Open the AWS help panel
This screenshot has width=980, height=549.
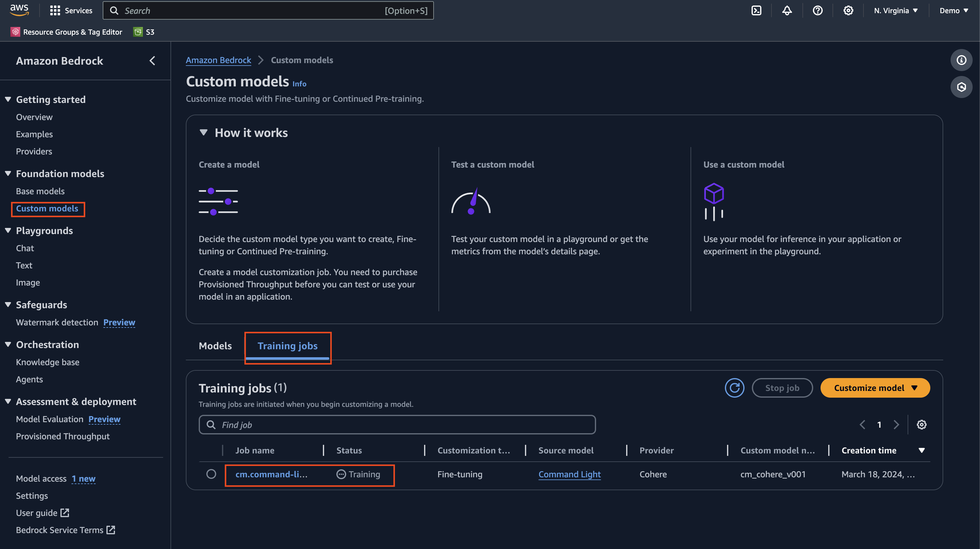coord(817,10)
